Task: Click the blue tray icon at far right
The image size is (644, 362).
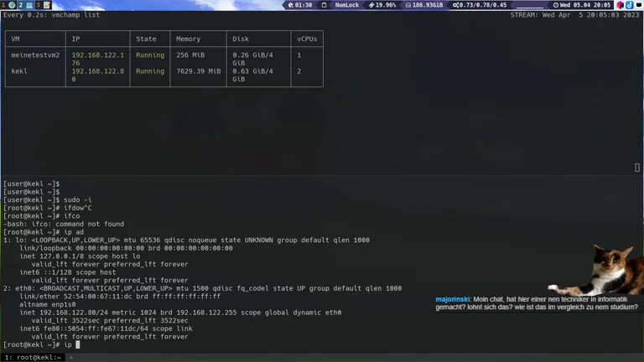Action: (x=631, y=5)
